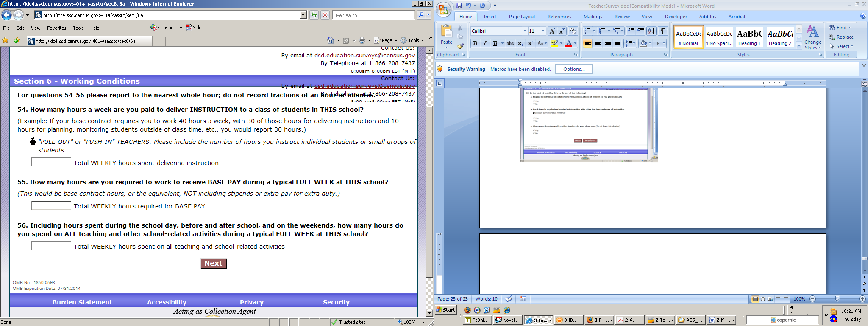The image size is (868, 326).
Task: Switch to the References tab in Word
Action: [559, 17]
